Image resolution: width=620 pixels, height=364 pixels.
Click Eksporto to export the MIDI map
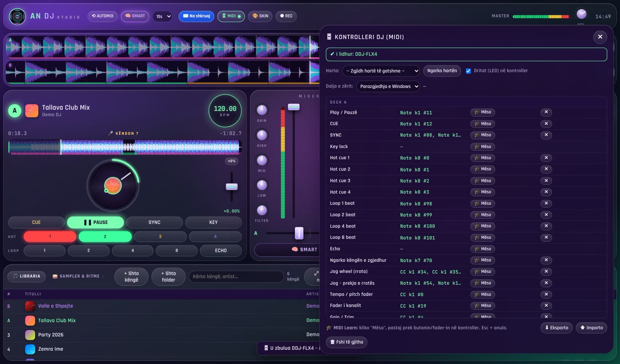coord(556,328)
